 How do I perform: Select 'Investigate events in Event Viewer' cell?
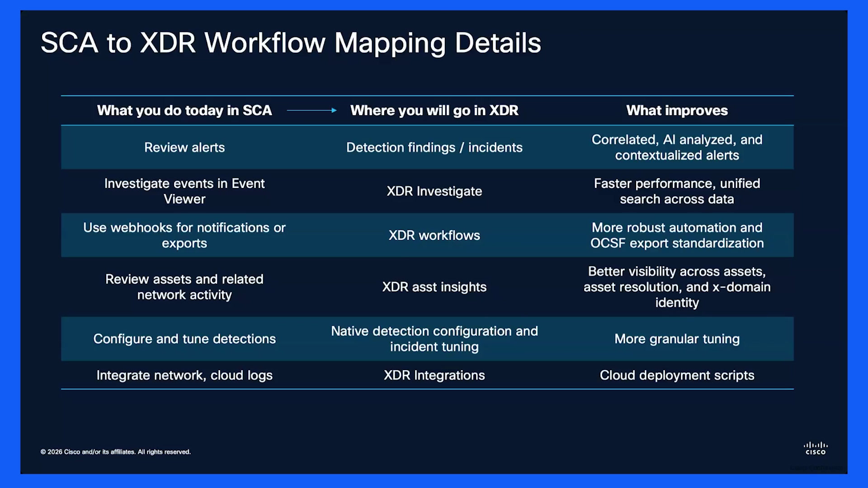click(x=184, y=191)
